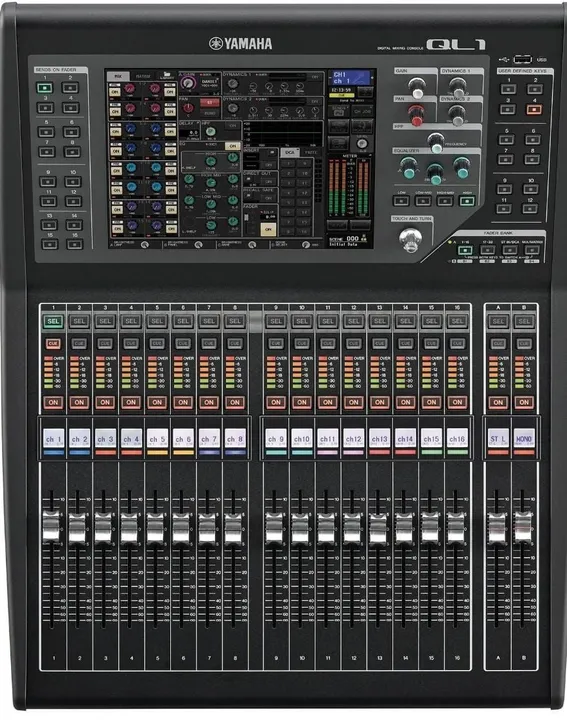The width and height of the screenshot is (567, 720).
Task: Switch to the DCA tab on touchscreen
Action: (290, 152)
